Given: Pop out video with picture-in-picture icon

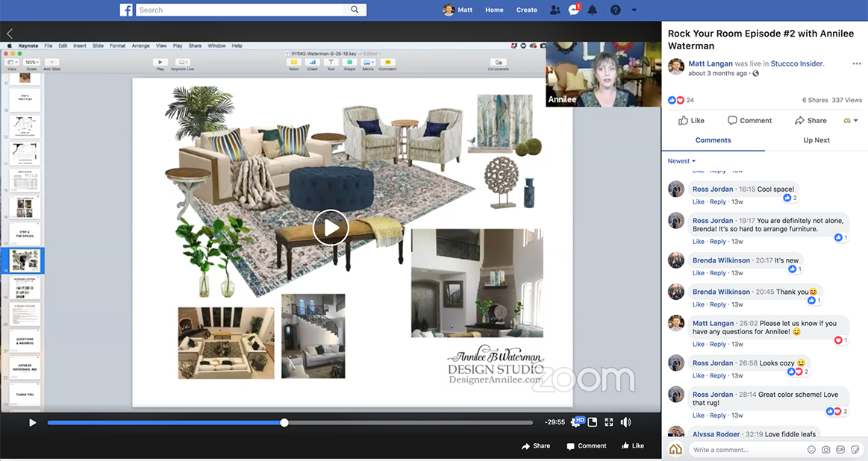Looking at the screenshot, I should coord(593,422).
